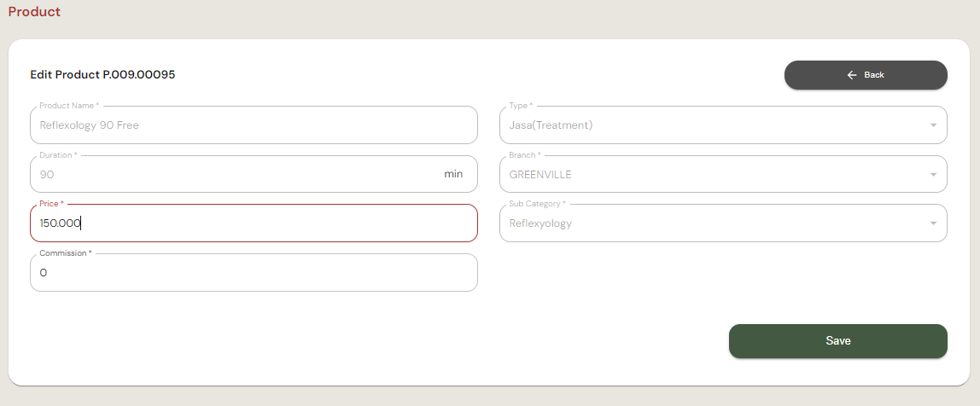
Task: Click the Product Name input field
Action: pyautogui.click(x=254, y=125)
